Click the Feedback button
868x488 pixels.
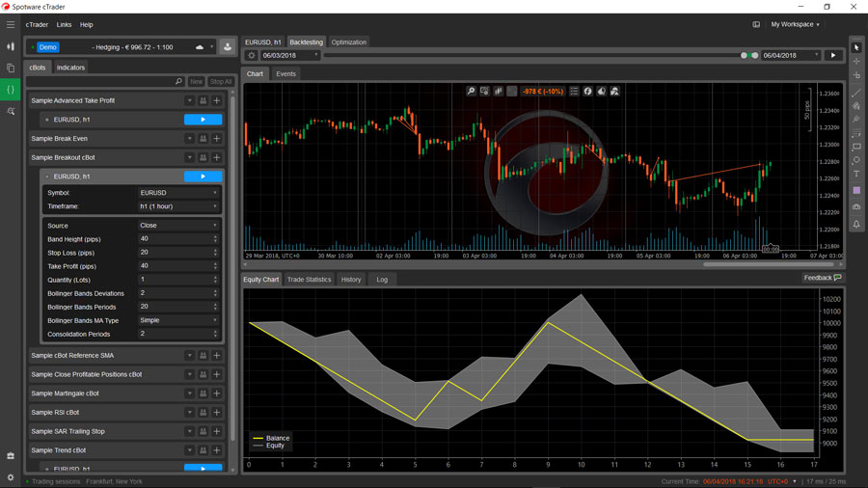click(823, 278)
